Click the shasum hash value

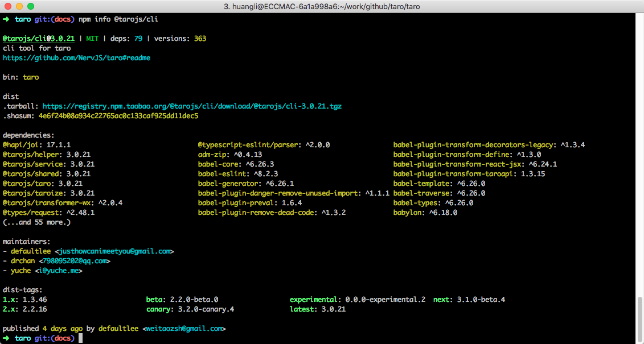tap(118, 116)
